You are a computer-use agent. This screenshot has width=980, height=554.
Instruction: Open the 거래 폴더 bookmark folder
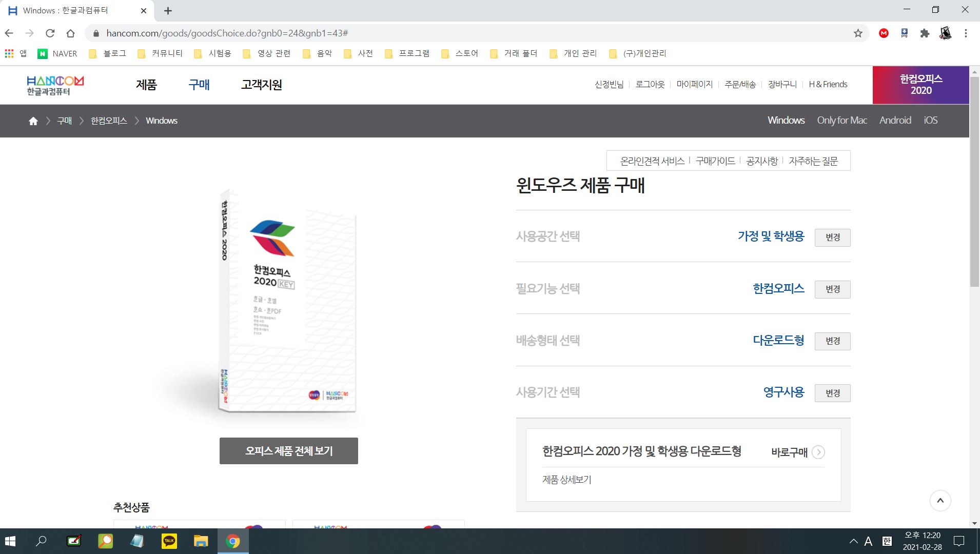pyautogui.click(x=514, y=53)
